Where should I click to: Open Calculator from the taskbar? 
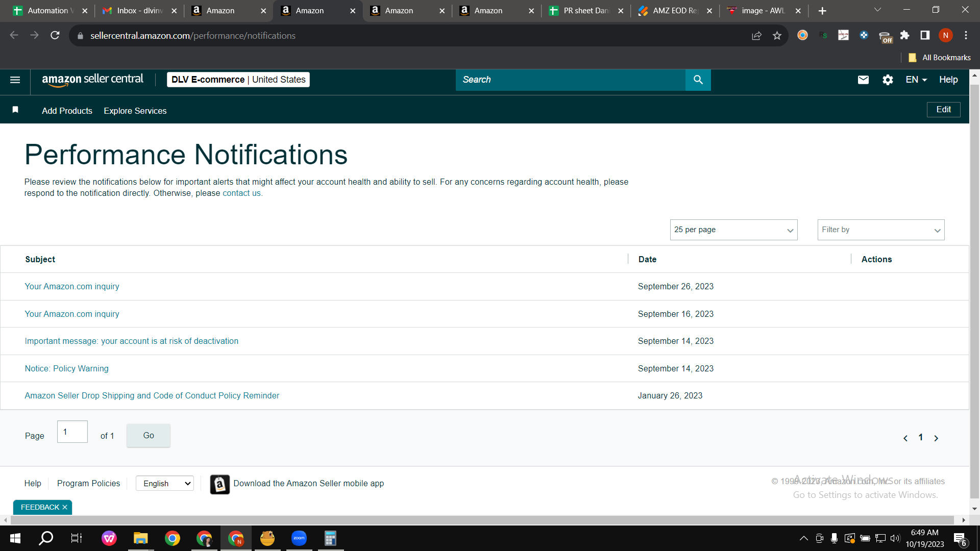coord(330,538)
